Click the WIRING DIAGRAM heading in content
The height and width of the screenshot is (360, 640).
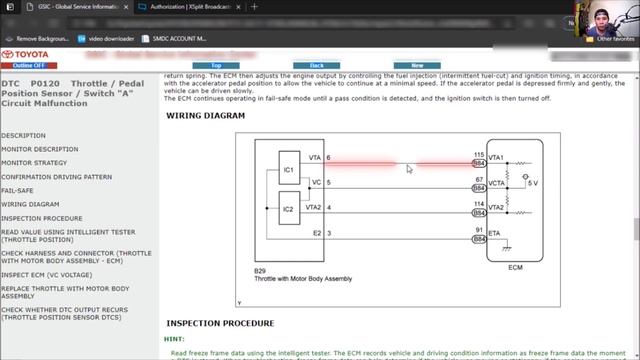(205, 116)
